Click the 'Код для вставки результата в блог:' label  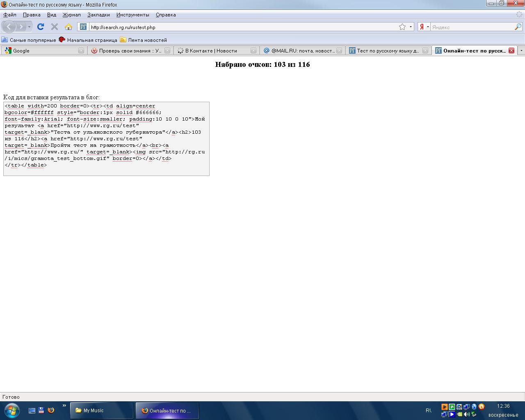pyautogui.click(x=51, y=97)
